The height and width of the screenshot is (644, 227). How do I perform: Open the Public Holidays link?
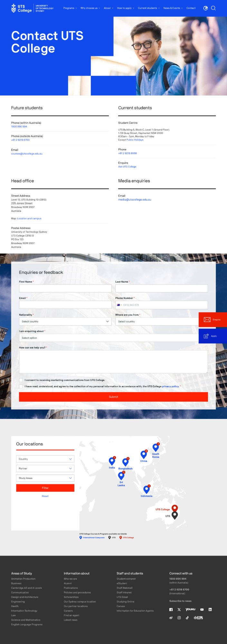point(135,140)
